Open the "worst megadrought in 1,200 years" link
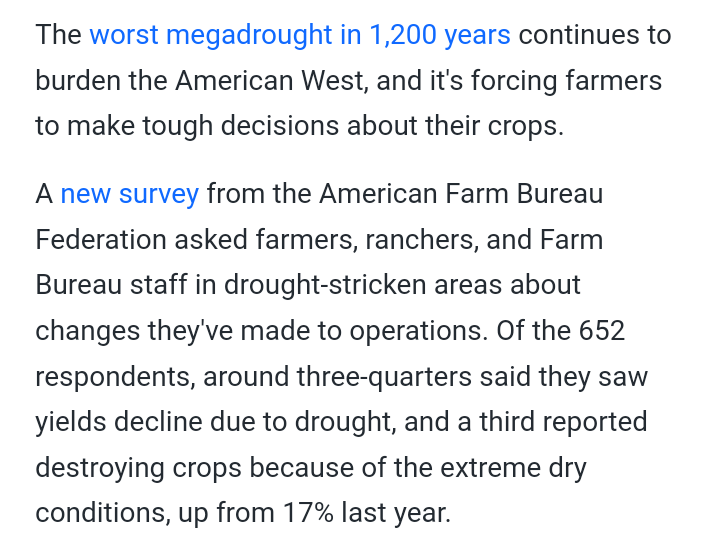The height and width of the screenshot is (551, 720). click(300, 35)
